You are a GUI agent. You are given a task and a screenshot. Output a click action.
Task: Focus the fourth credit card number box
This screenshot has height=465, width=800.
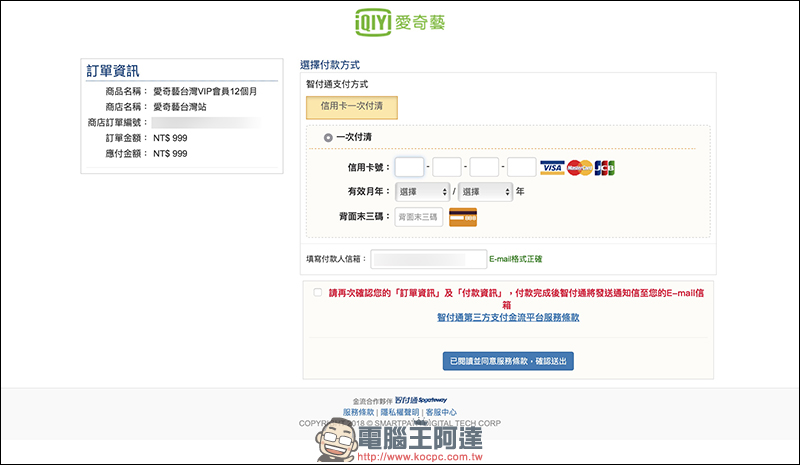pos(521,167)
